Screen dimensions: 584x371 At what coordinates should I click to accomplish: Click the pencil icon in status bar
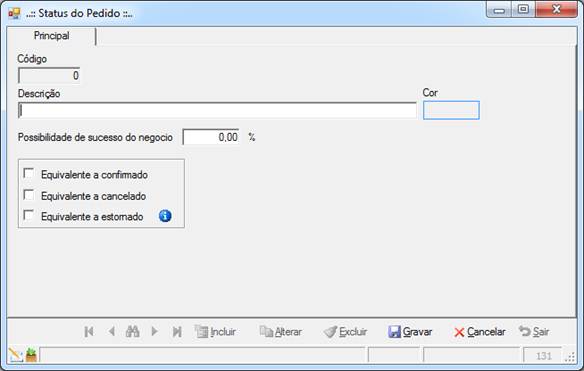(x=16, y=355)
